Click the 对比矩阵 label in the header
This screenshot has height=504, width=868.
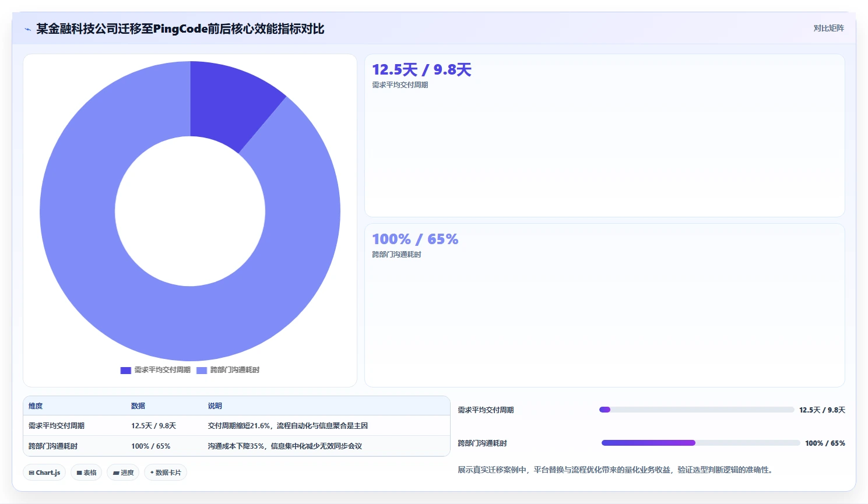point(828,28)
